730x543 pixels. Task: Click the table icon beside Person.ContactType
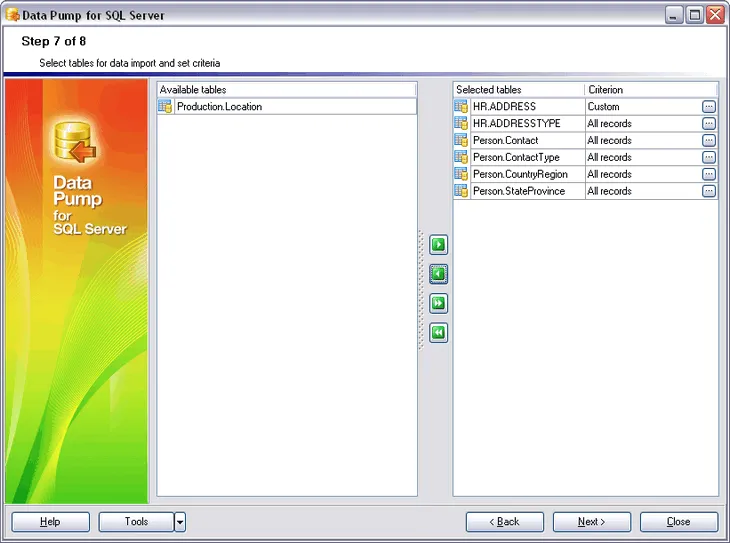[461, 157]
